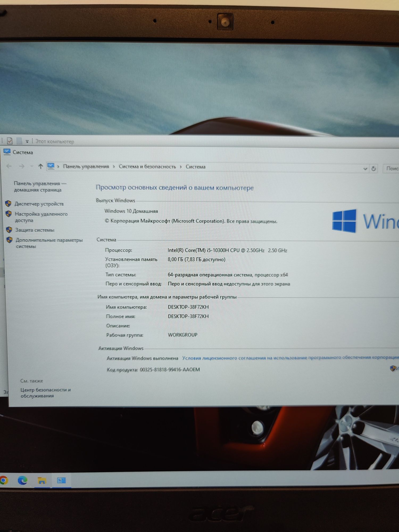Expand chevron after Система и безопасность breadcrumb
399x532 pixels.
[x=181, y=167]
